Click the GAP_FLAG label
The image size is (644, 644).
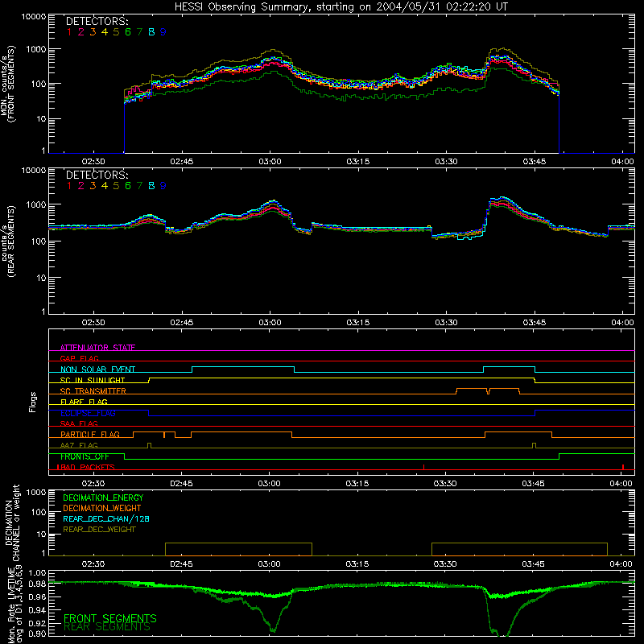coord(79,358)
